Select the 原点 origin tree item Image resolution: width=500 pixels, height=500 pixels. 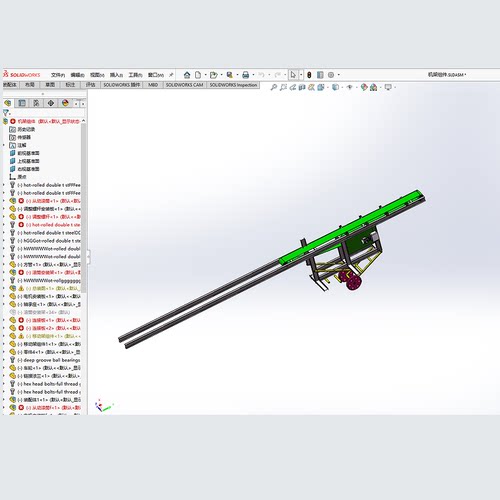(x=22, y=177)
